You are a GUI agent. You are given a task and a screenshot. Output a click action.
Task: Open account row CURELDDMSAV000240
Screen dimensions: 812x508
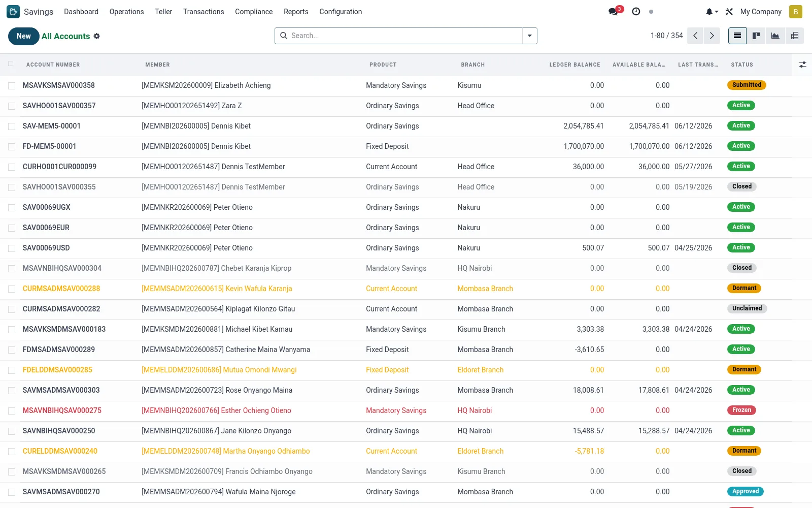[x=60, y=451]
